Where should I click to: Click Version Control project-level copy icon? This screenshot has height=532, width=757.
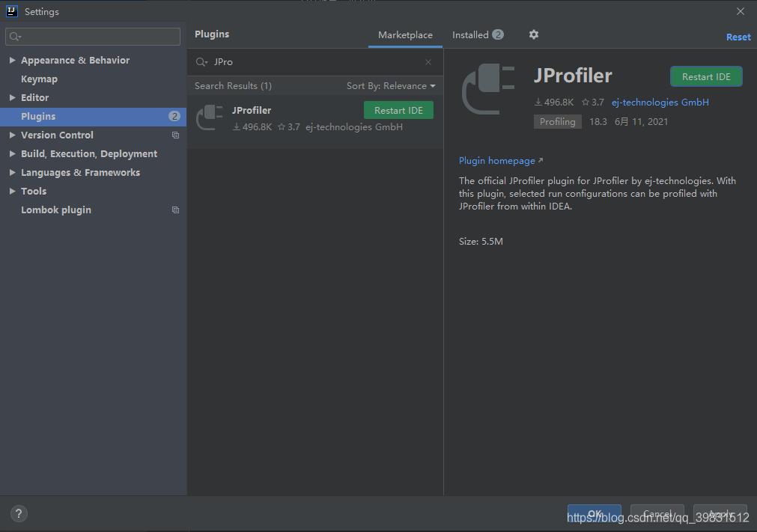(x=176, y=135)
